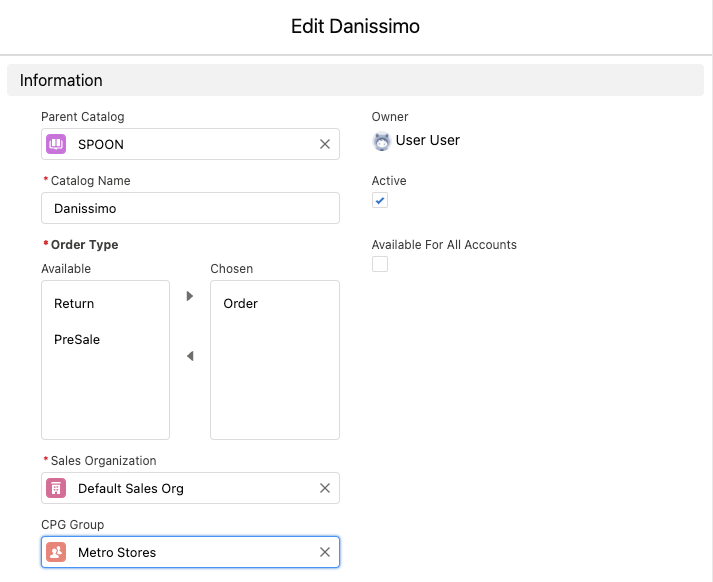Screen dimensions: 713x582
Task: Move selected order type to Chosen
Action: (190, 296)
